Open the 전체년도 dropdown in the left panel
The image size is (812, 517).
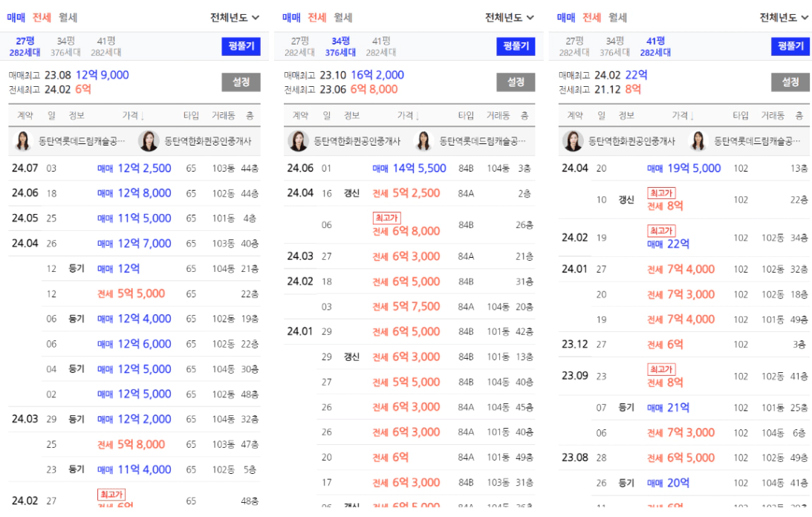235,17
